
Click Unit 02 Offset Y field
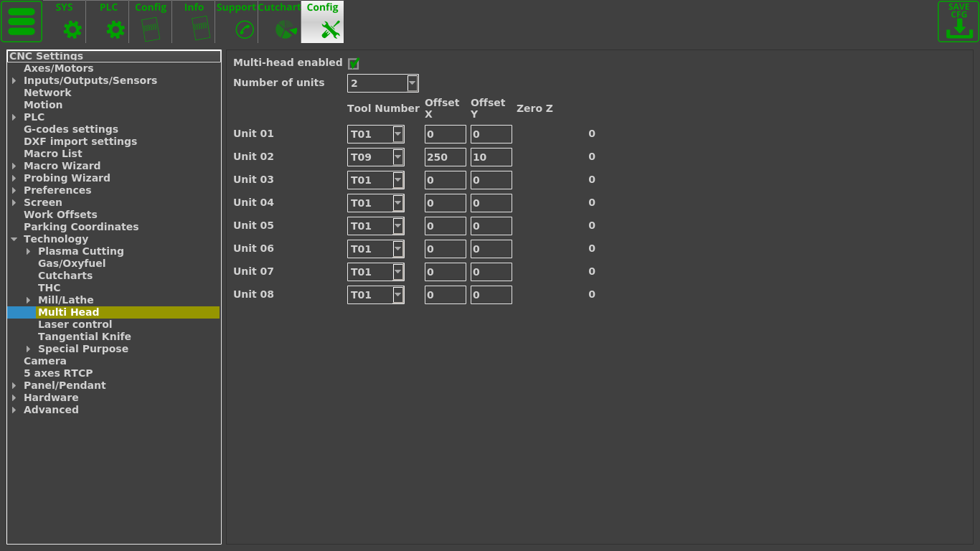tap(491, 157)
